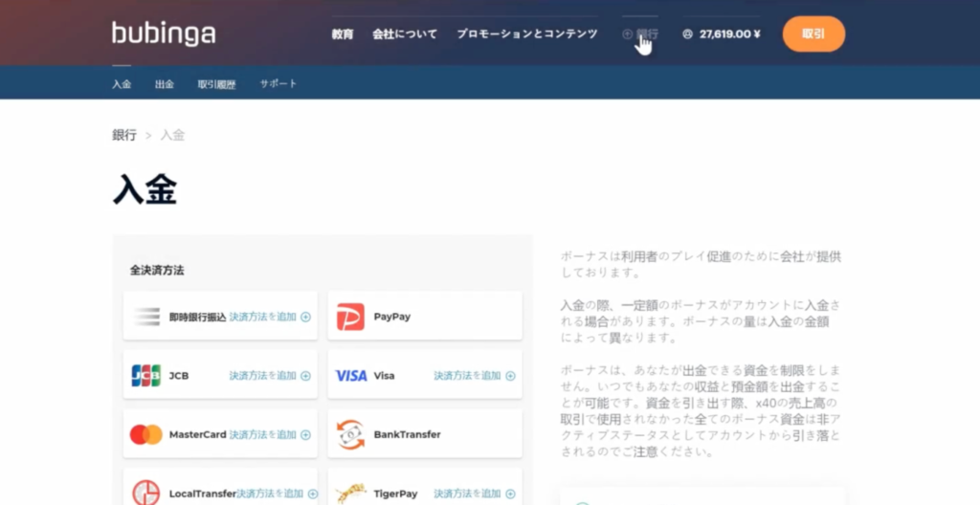Image resolution: width=980 pixels, height=505 pixels.
Task: Go to the サポート tab
Action: coord(278,84)
